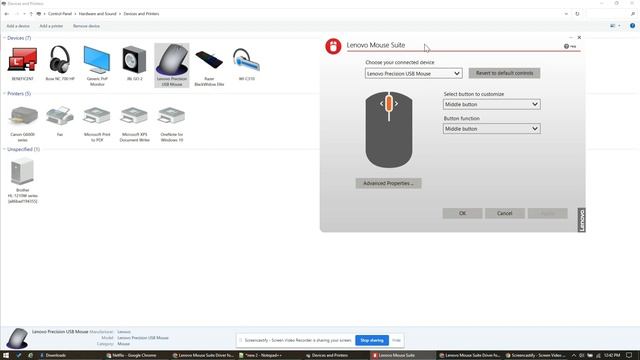Click the Up arrow in the address bar

pyautogui.click(x=31, y=14)
